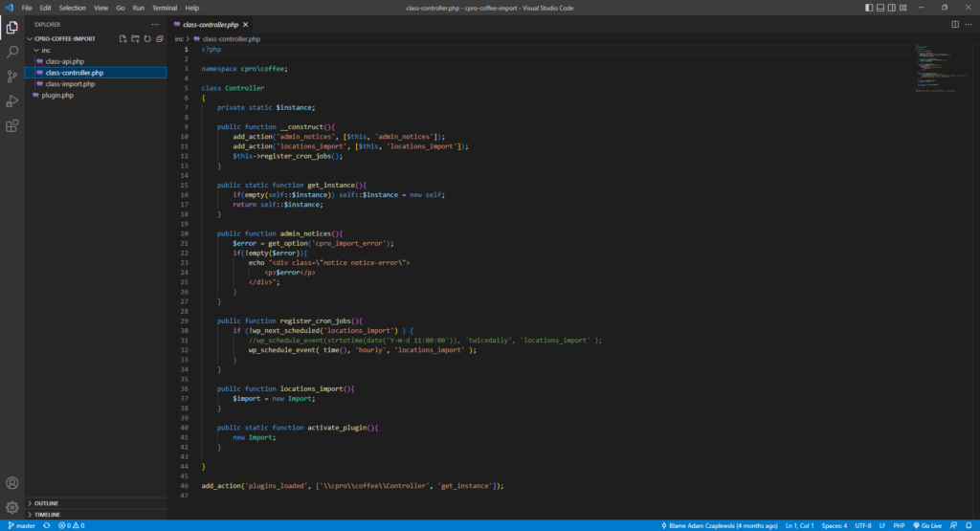This screenshot has height=531, width=980.
Task: Open the Accounts menu icon
Action: [x=11, y=483]
